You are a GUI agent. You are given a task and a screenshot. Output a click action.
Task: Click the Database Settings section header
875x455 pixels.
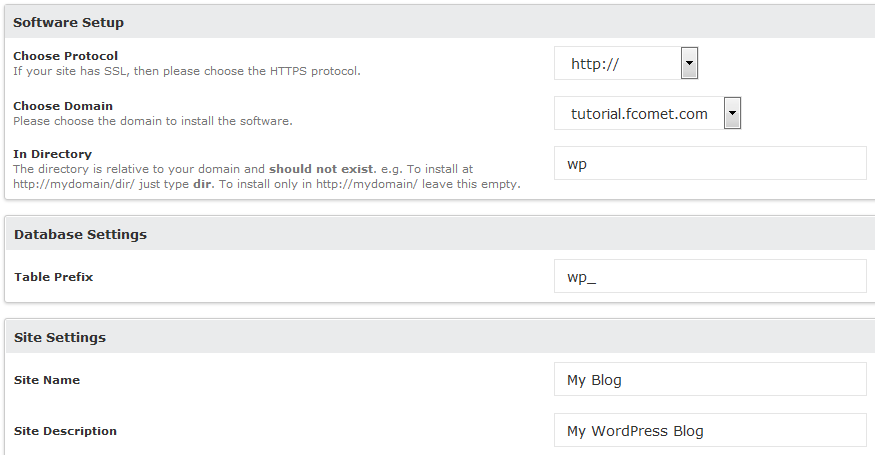click(80, 235)
